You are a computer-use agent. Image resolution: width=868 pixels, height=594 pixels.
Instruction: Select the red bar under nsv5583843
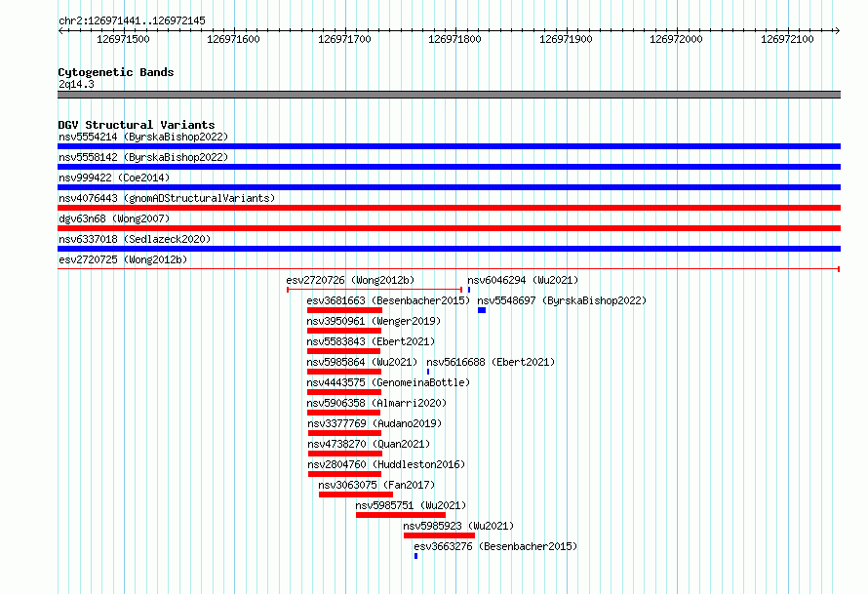[x=343, y=351]
